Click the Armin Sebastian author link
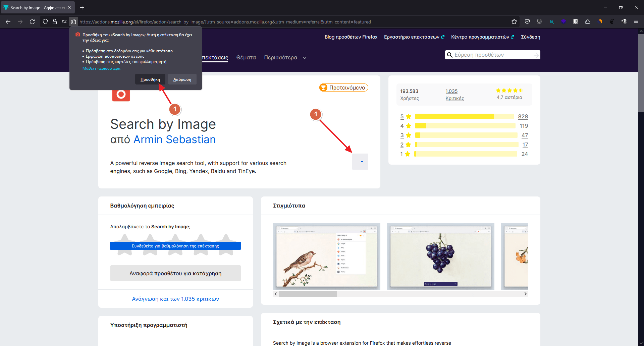 point(174,139)
